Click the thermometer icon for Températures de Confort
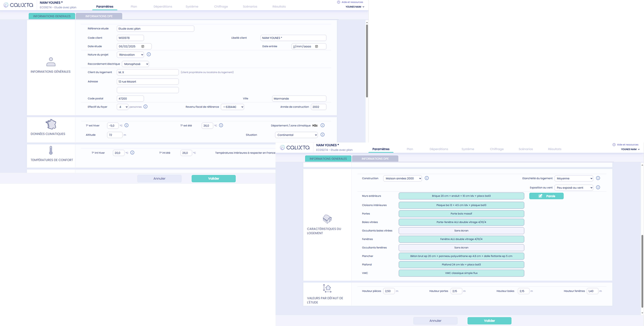This screenshot has height=326, width=644. click(x=51, y=150)
